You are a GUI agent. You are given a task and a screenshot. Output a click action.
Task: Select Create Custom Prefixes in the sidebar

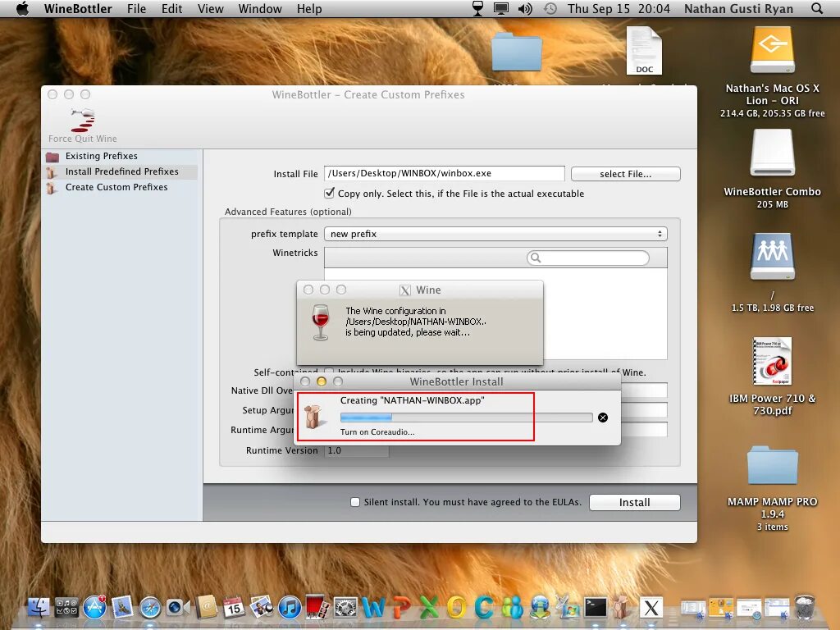pyautogui.click(x=116, y=187)
